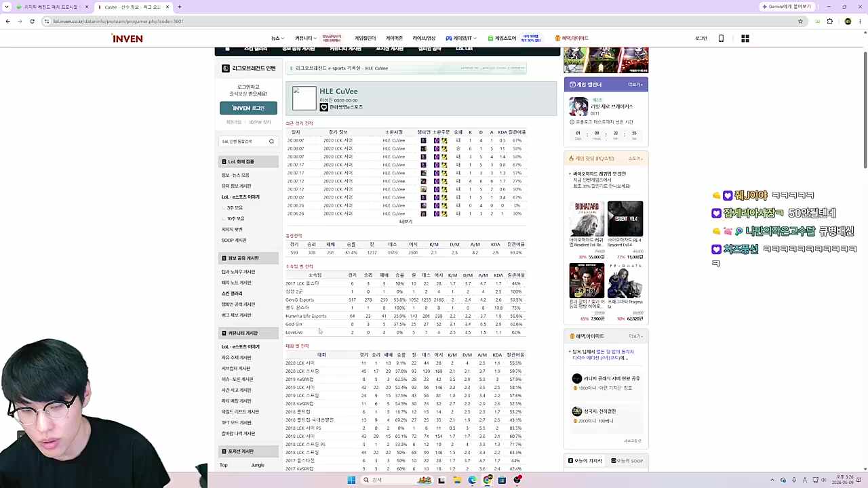
Task: Click the green game store icon in the header
Action: coord(490,39)
